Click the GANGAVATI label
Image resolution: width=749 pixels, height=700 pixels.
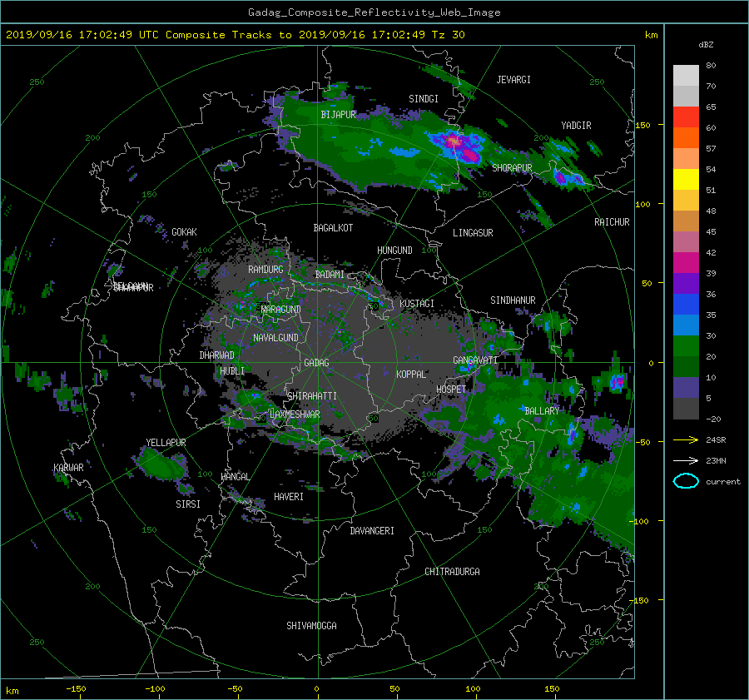pyautogui.click(x=475, y=360)
